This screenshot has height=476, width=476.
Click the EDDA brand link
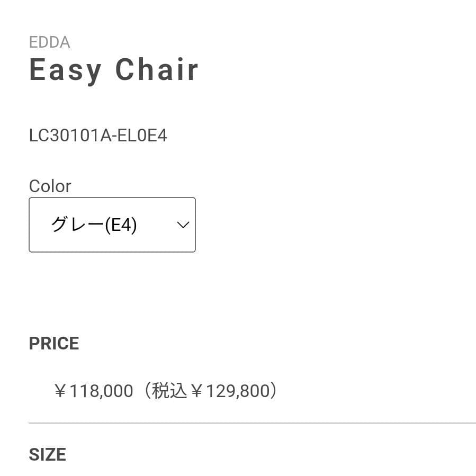tap(50, 42)
